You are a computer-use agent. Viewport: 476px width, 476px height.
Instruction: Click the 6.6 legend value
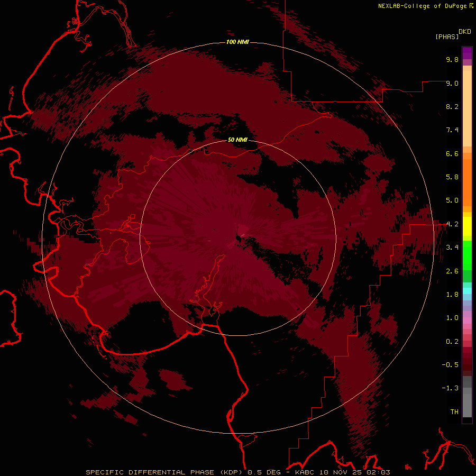click(452, 153)
